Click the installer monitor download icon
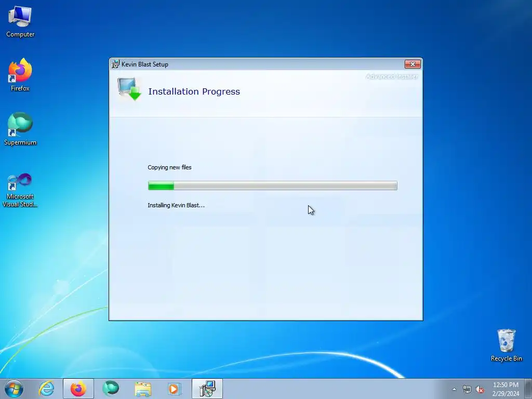This screenshot has height=399, width=532. (129, 89)
